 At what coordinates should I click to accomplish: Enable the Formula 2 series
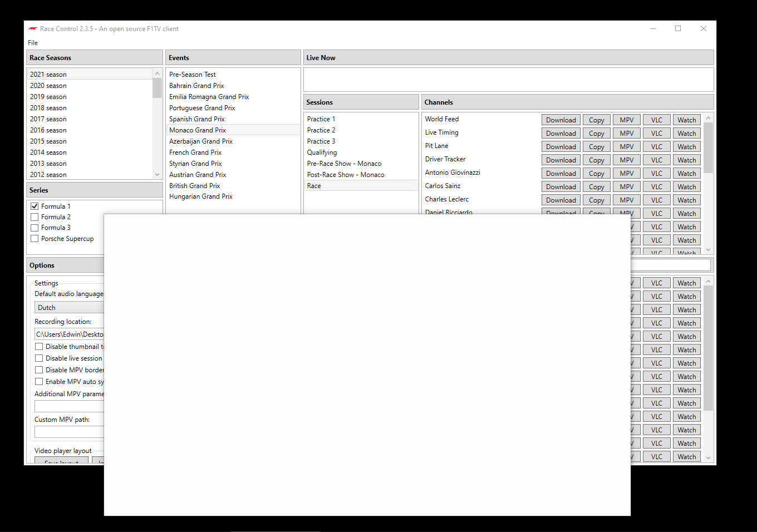[35, 216]
